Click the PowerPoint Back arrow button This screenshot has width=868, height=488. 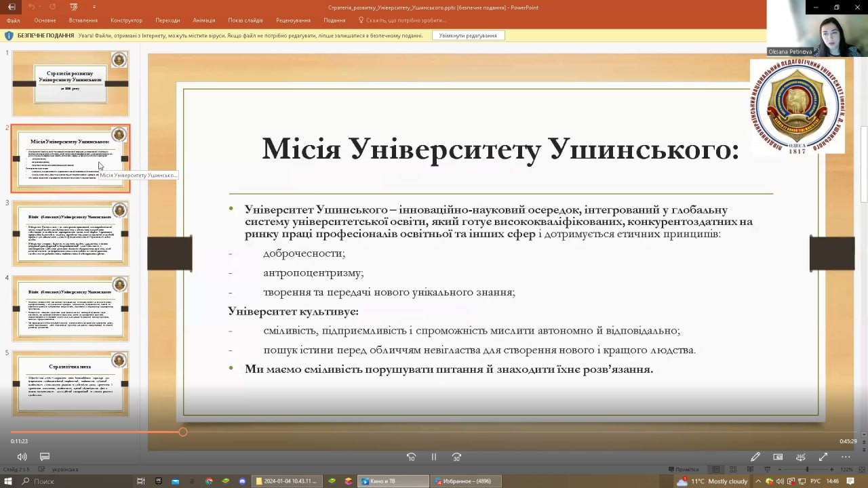(x=12, y=7)
